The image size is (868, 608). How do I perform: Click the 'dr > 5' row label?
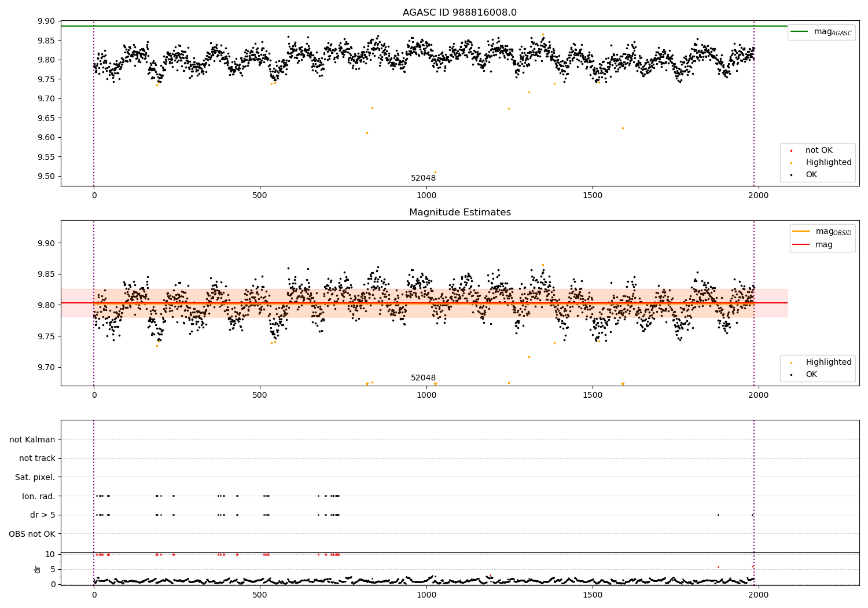click(43, 515)
